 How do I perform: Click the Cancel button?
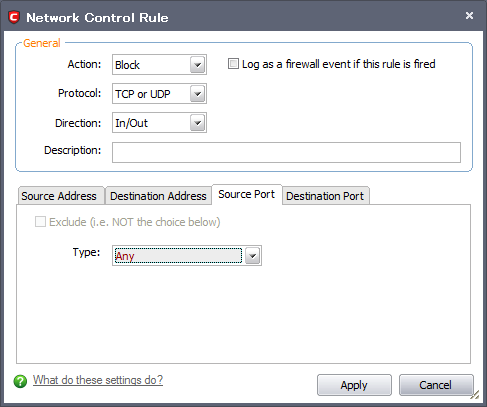pos(436,385)
